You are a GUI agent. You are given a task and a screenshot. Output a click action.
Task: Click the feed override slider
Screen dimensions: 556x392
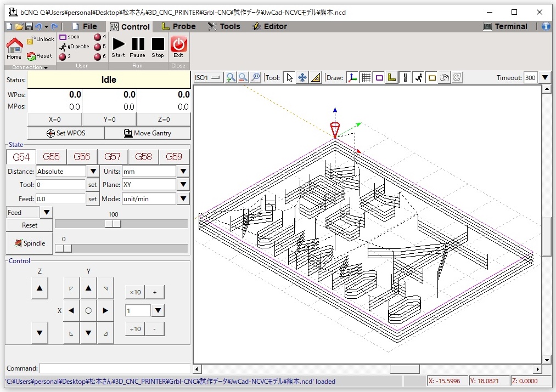[x=113, y=224]
